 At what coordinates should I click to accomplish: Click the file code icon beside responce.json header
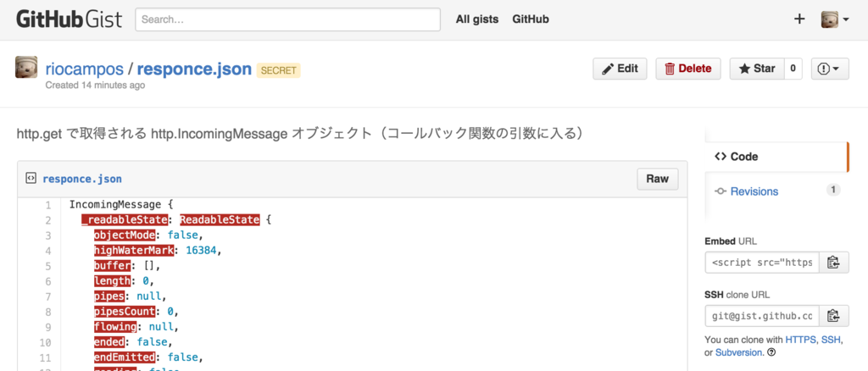click(x=31, y=179)
